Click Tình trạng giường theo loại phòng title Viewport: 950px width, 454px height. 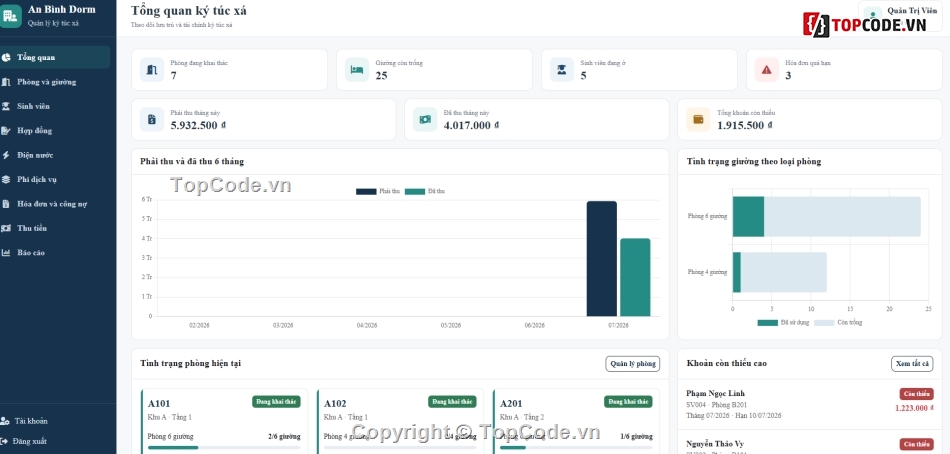click(754, 161)
